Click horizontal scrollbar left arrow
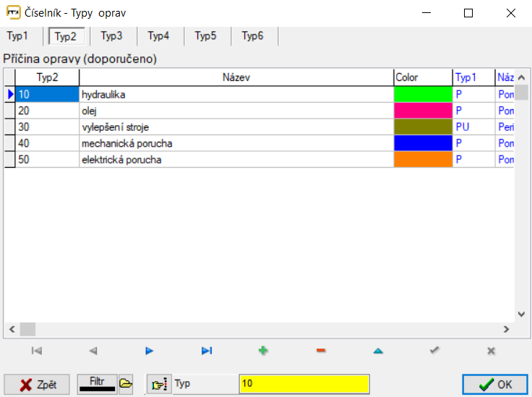 [x=12, y=329]
